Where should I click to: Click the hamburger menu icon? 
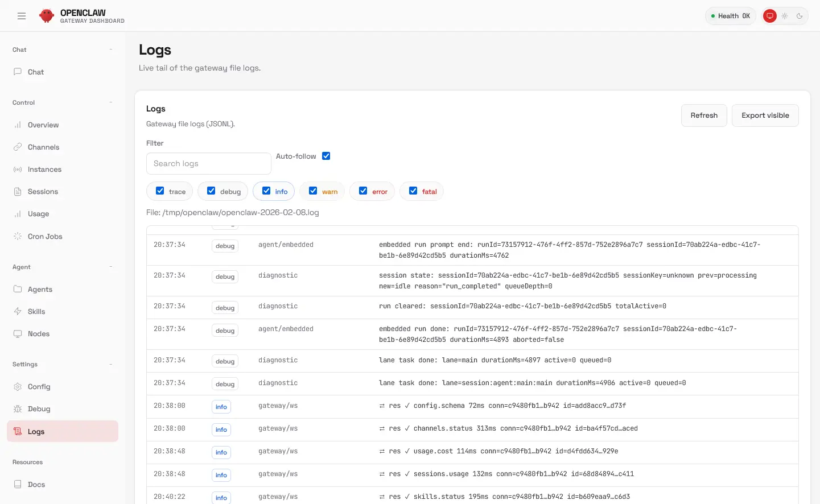[22, 16]
